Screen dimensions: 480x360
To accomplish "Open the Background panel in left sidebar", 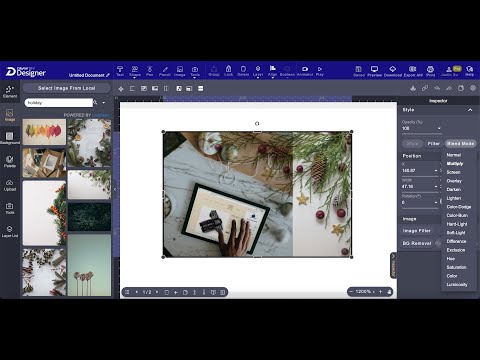I will pos(10,138).
